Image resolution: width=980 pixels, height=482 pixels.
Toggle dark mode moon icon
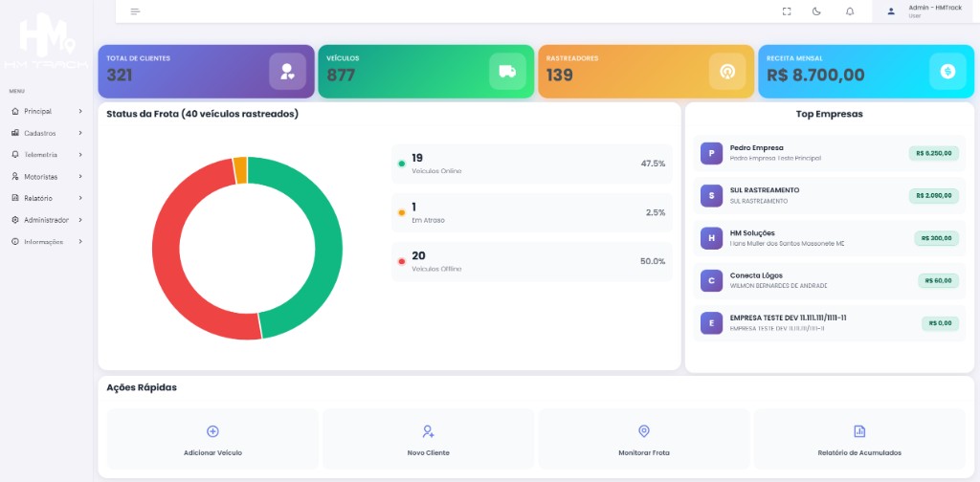click(x=816, y=11)
